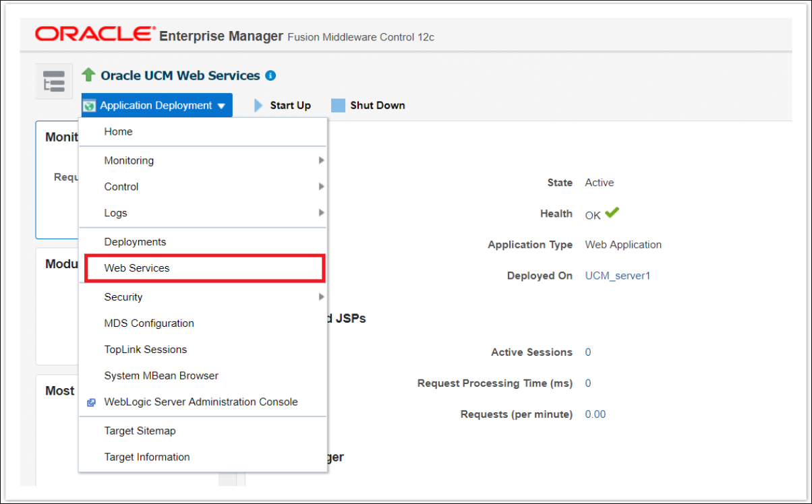The height and width of the screenshot is (504, 812).
Task: Click the Oracle logo
Action: (95, 34)
